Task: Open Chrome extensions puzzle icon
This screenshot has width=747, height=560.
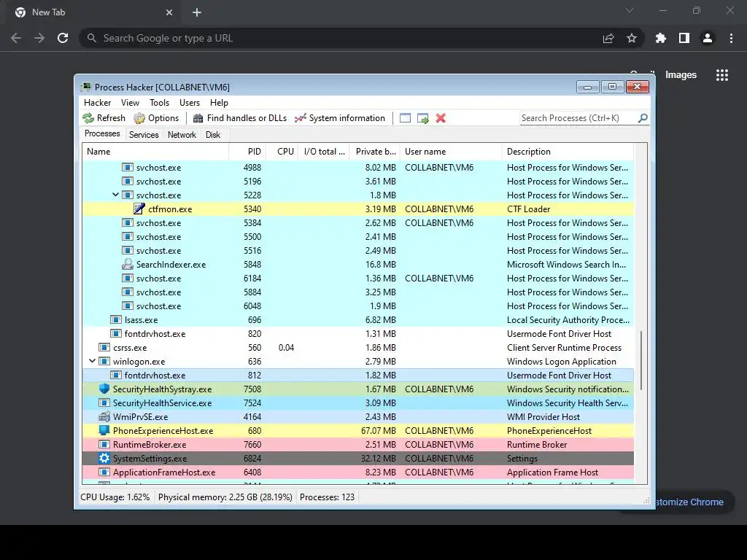Action: click(661, 38)
